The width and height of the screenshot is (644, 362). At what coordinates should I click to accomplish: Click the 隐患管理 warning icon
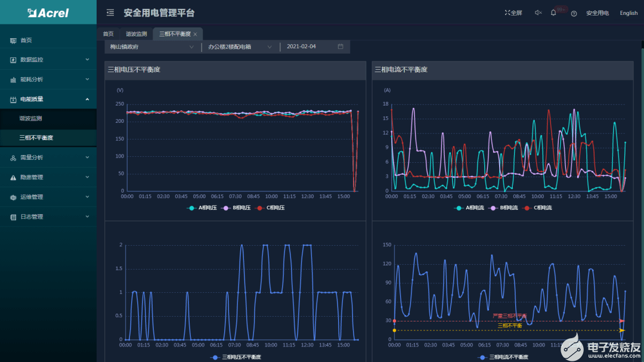point(13,178)
